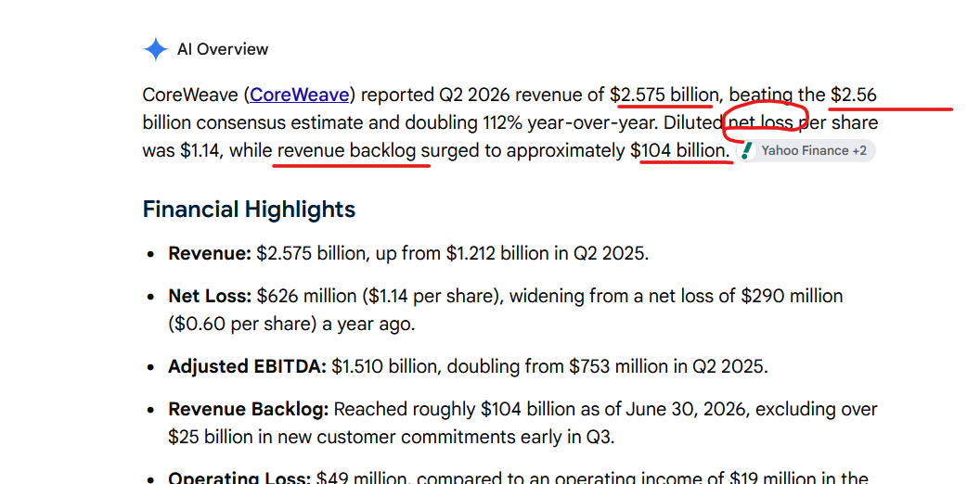The image size is (980, 484).
Task: Click the bold Adjusted EBITDA: label
Action: tap(247, 366)
